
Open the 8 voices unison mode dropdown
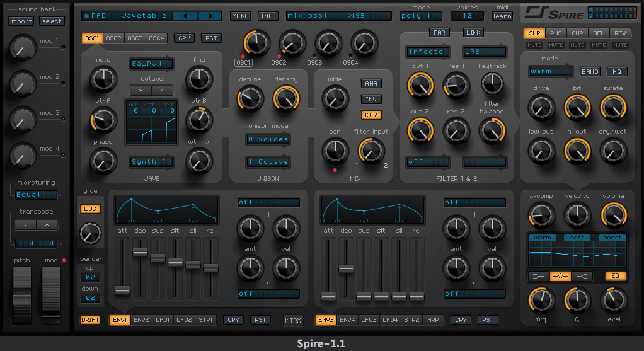(268, 139)
